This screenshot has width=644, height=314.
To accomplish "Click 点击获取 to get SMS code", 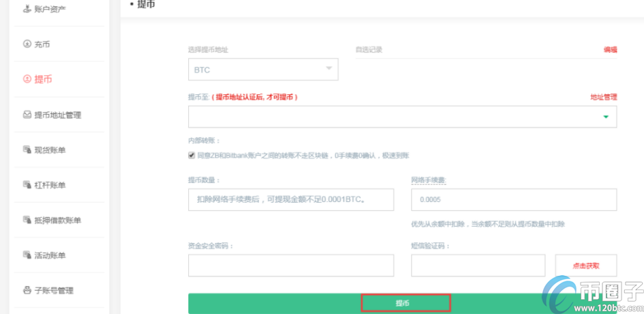I will pos(586,266).
